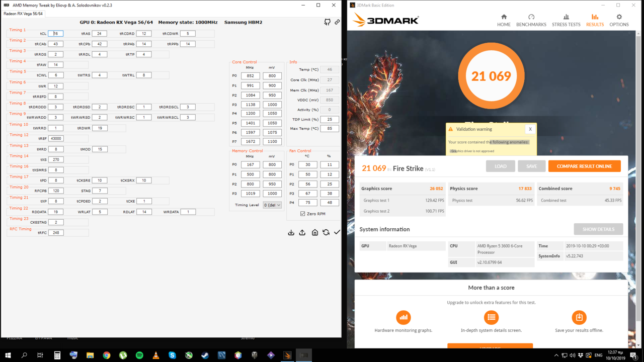The width and height of the screenshot is (644, 362).
Task: Click the save/export timings icon
Action: tap(302, 232)
